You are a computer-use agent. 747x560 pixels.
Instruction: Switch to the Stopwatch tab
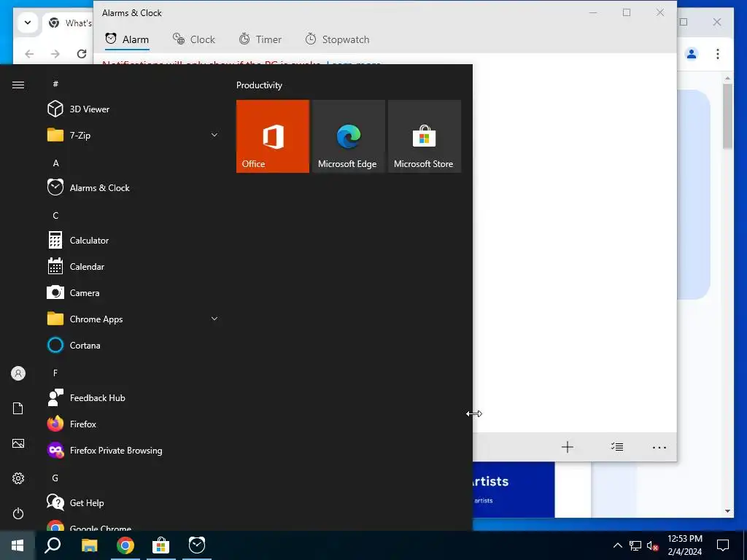[337, 39]
